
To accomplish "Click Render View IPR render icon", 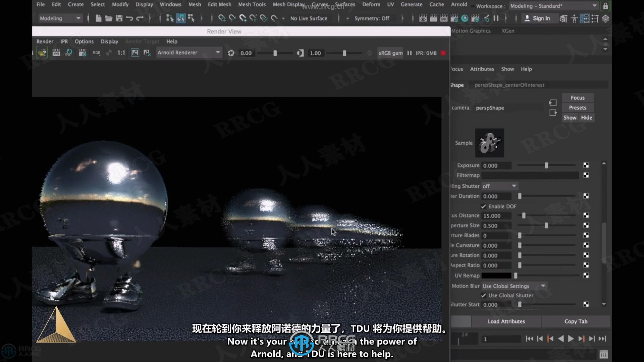I will pos(56,53).
